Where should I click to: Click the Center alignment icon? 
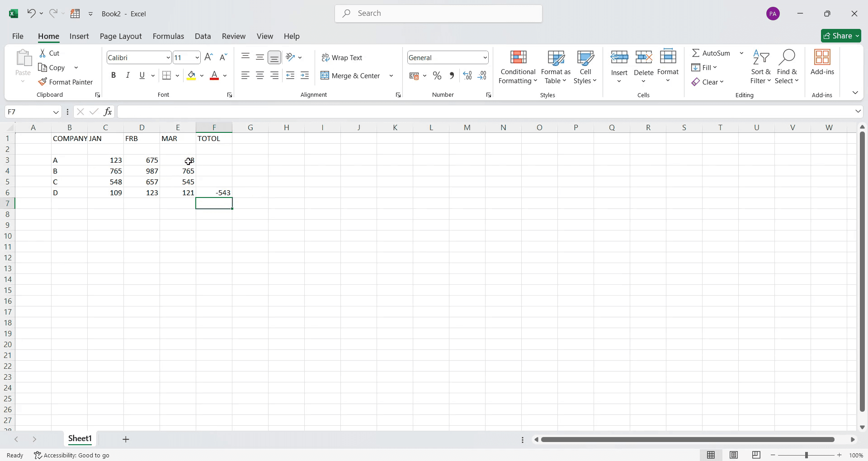(260, 75)
